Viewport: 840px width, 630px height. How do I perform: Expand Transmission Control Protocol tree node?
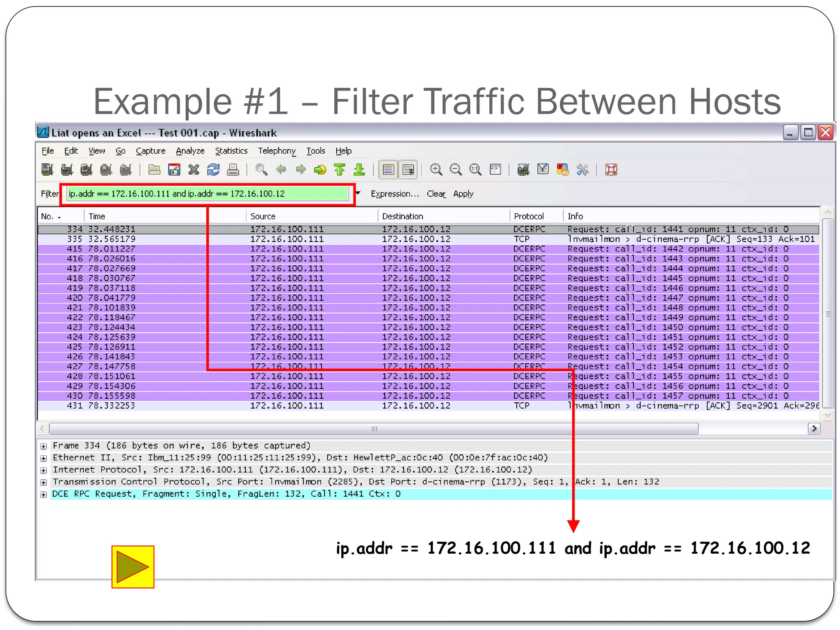(x=43, y=482)
